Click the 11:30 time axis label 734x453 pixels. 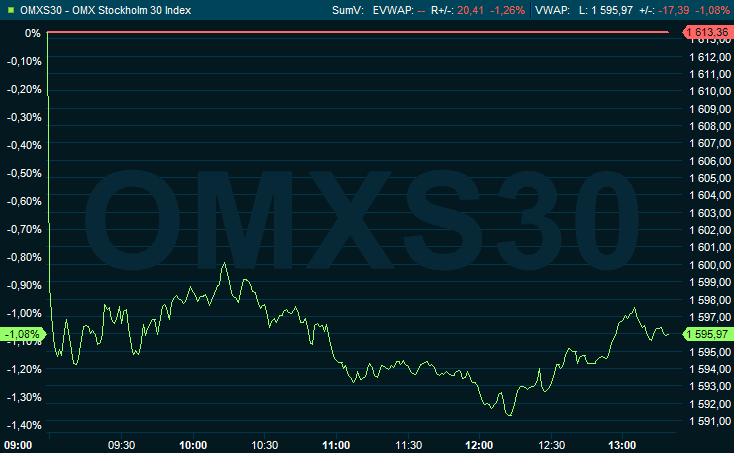(408, 445)
